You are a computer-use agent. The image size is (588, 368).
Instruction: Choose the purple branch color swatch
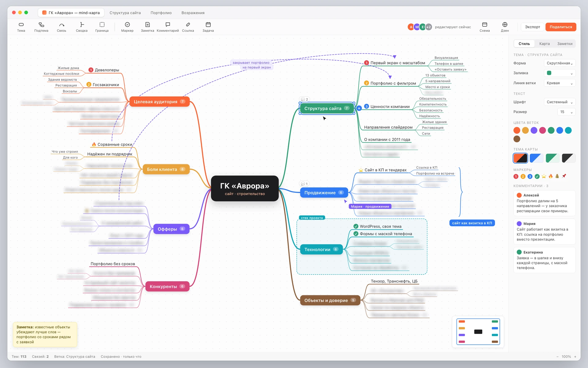[x=534, y=130]
